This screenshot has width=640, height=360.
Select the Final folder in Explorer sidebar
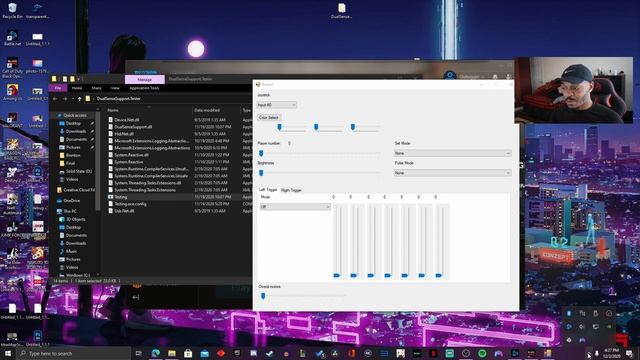coord(71,163)
